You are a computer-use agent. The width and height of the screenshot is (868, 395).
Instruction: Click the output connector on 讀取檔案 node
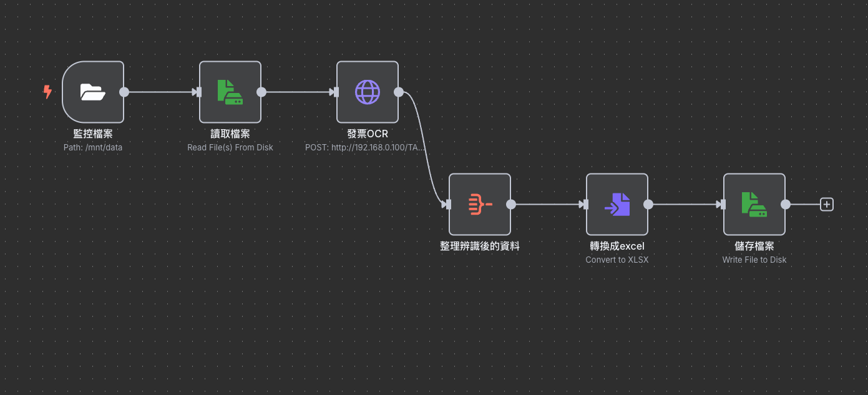[261, 92]
